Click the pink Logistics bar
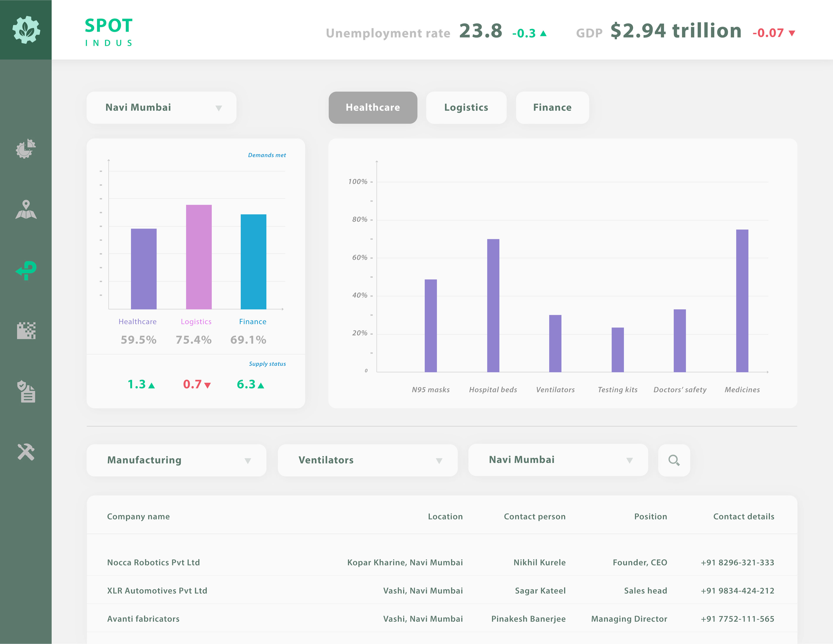The width and height of the screenshot is (833, 644). (199, 257)
